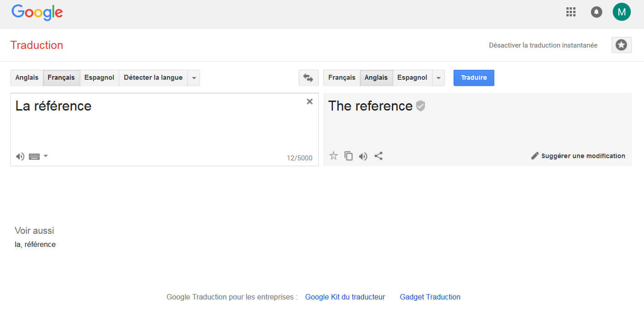Share the translation
Image resolution: width=644 pixels, height=333 pixels.
pos(378,156)
